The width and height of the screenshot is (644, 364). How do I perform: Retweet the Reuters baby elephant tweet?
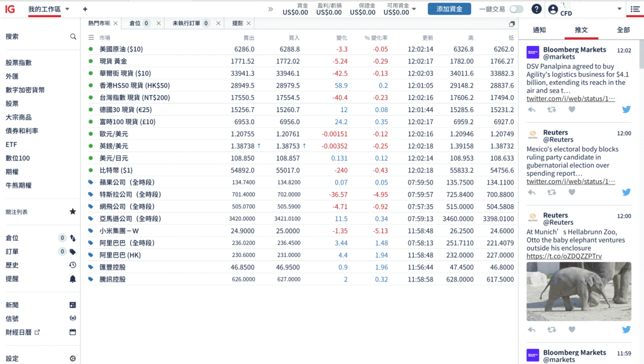point(552,330)
